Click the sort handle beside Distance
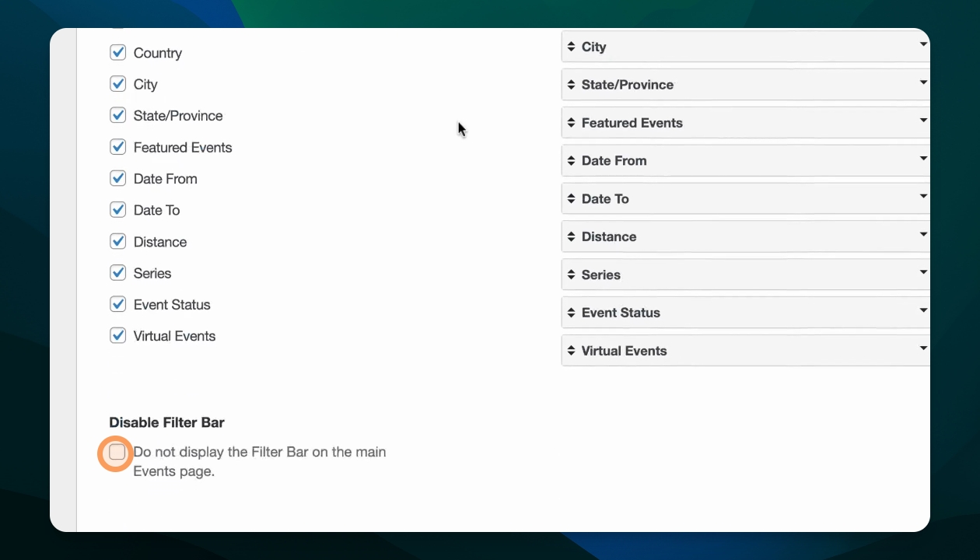 [x=572, y=236]
